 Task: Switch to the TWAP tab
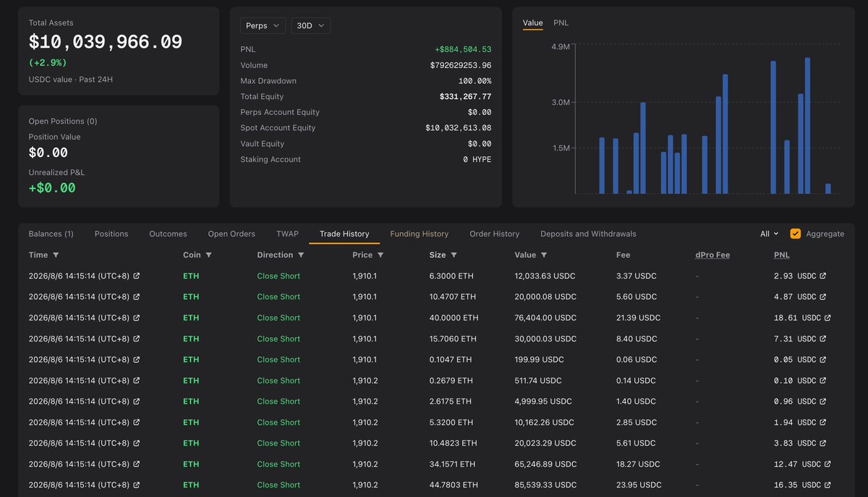tap(287, 234)
